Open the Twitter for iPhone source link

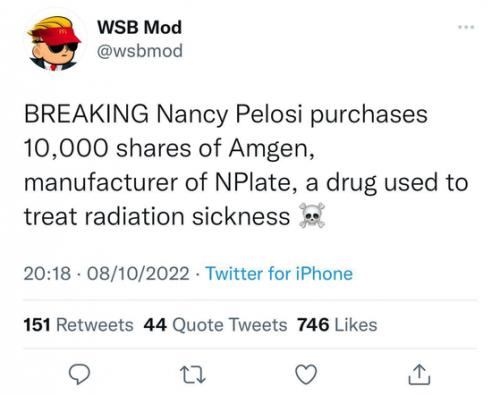(279, 274)
